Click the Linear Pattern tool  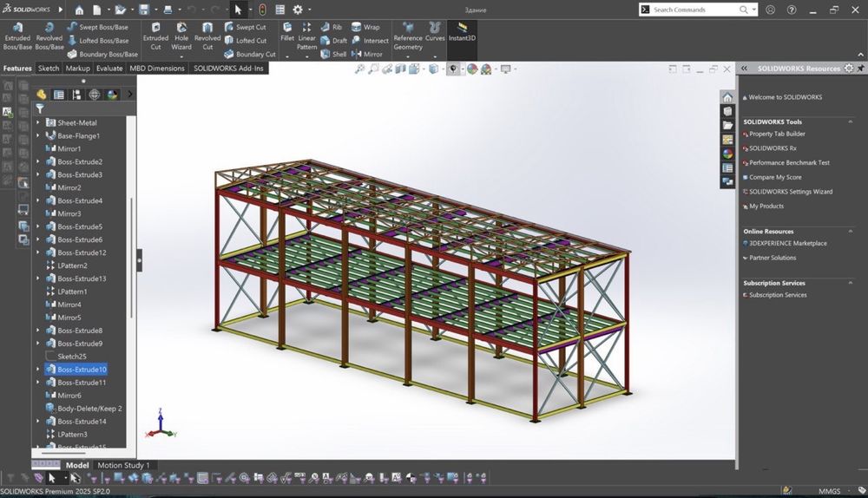pyautogui.click(x=306, y=36)
